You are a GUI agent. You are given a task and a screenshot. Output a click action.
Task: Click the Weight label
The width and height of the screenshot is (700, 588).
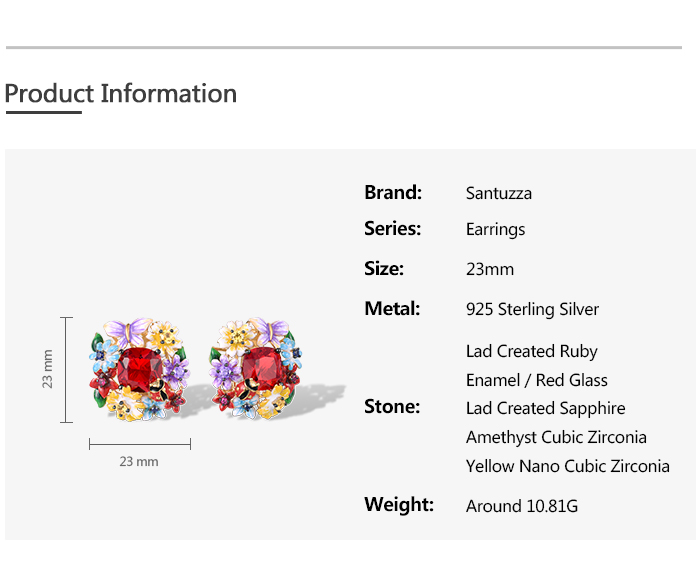pyautogui.click(x=399, y=504)
